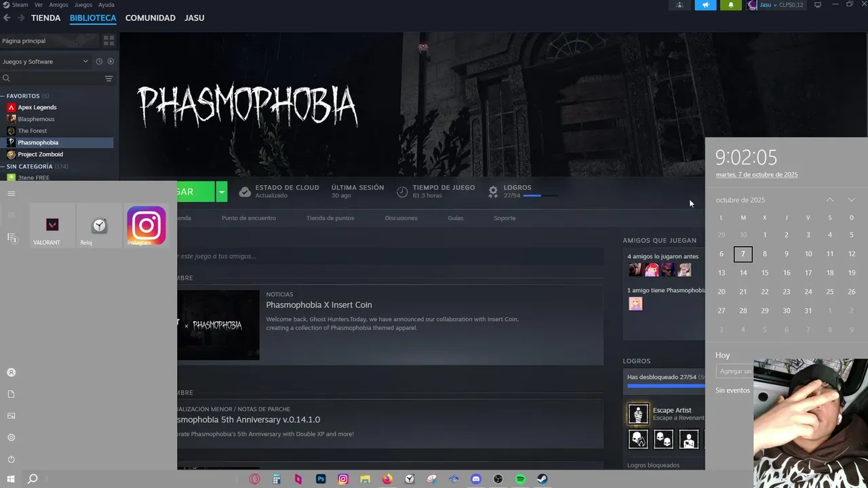This screenshot has height=488, width=868.
Task: Select Apex Legends in the library list
Action: pos(37,107)
